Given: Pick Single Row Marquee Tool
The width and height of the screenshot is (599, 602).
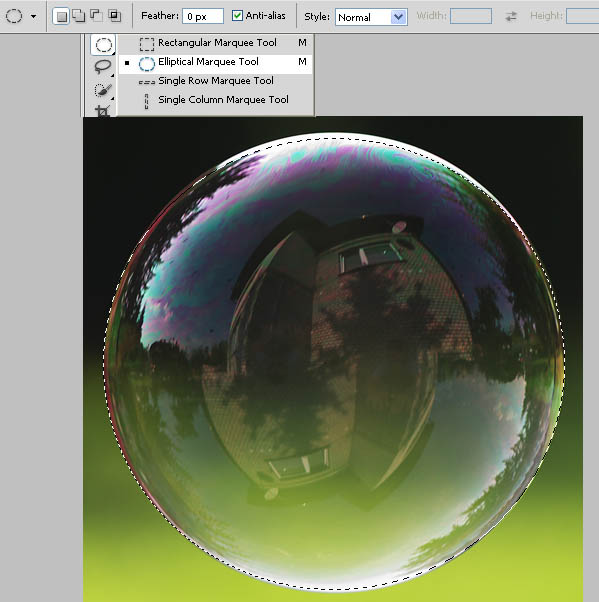Looking at the screenshot, I should click(x=216, y=81).
